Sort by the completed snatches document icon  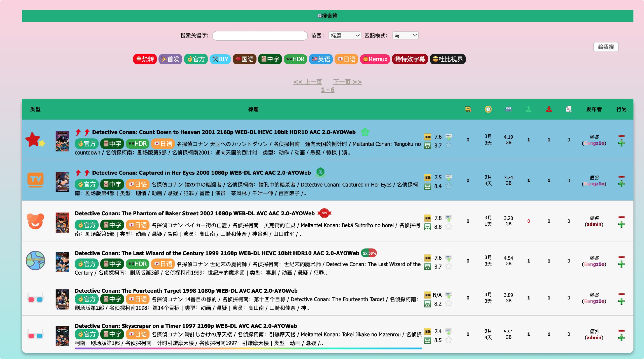pyautogui.click(x=569, y=109)
